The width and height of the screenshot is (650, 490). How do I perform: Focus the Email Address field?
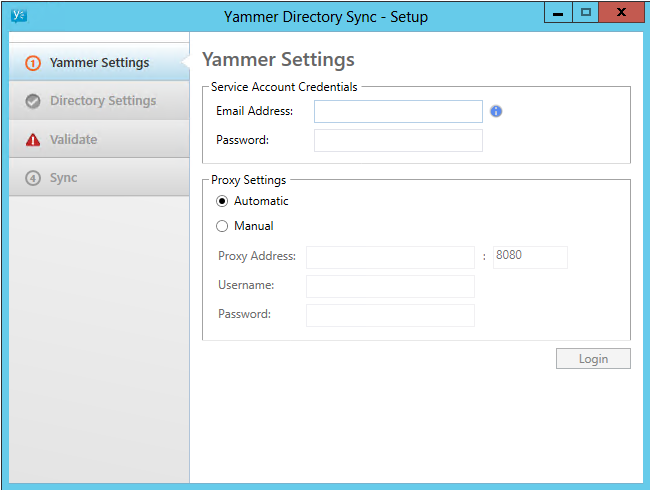(398, 111)
